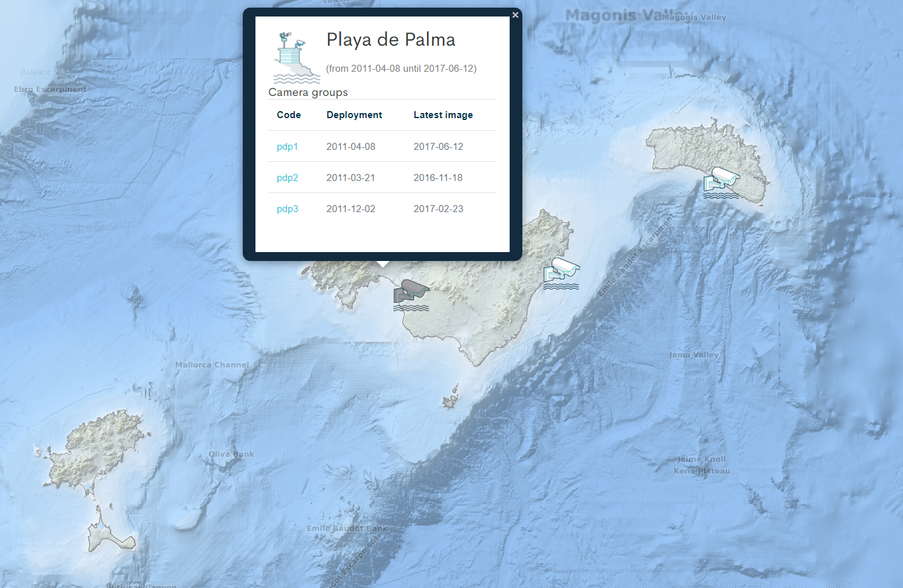Select the camera marker on Menorca island
This screenshot has height=588, width=903.
tap(721, 182)
